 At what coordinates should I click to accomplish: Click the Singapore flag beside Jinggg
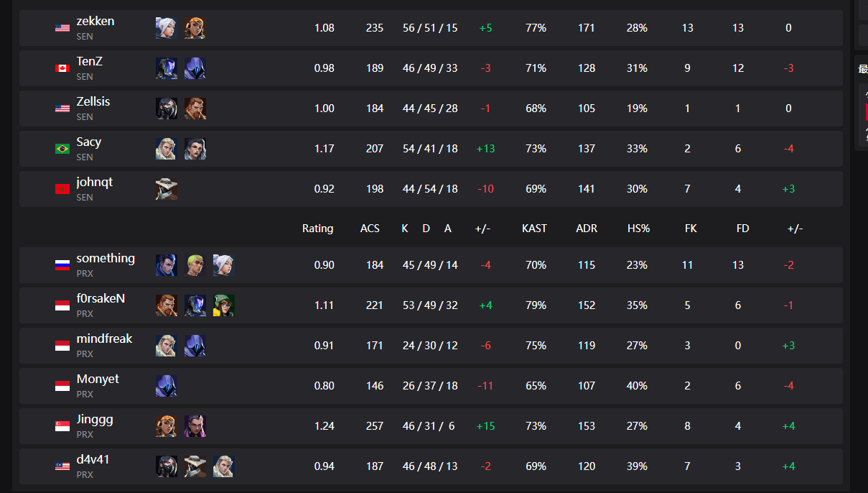coord(62,426)
